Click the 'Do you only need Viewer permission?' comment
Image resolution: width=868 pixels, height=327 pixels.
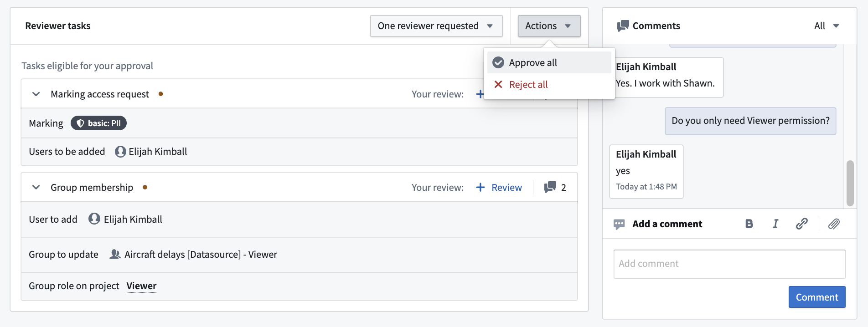tap(750, 121)
